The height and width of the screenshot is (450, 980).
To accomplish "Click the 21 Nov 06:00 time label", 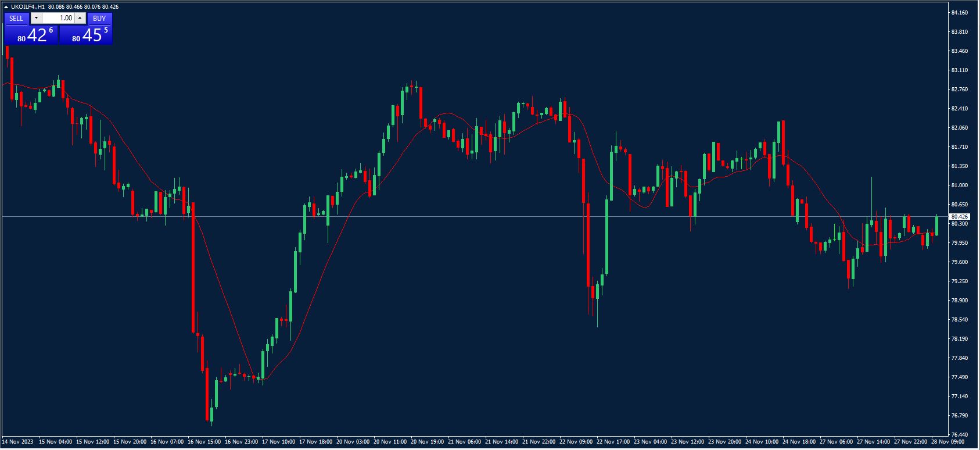I will coord(465,442).
